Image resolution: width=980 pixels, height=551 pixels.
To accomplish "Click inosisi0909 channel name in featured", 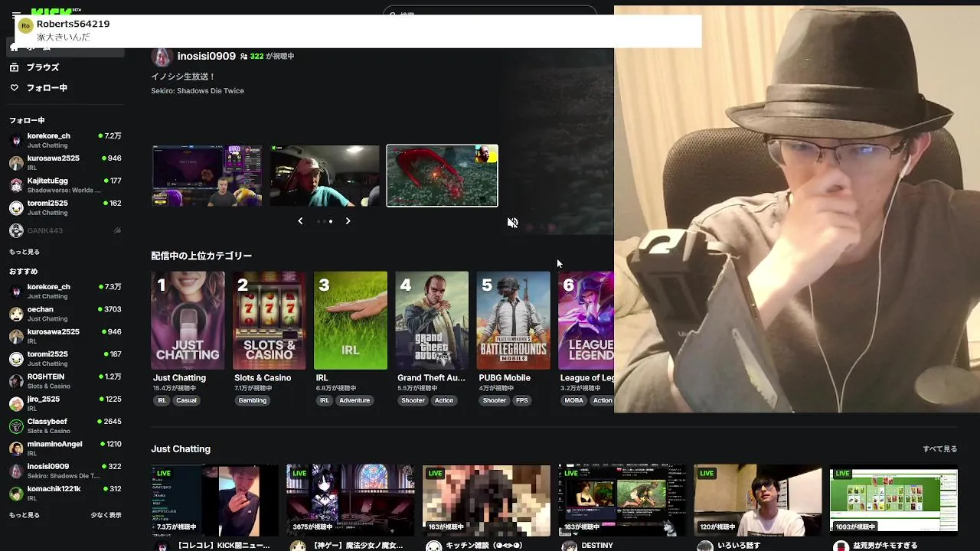I will click(207, 56).
